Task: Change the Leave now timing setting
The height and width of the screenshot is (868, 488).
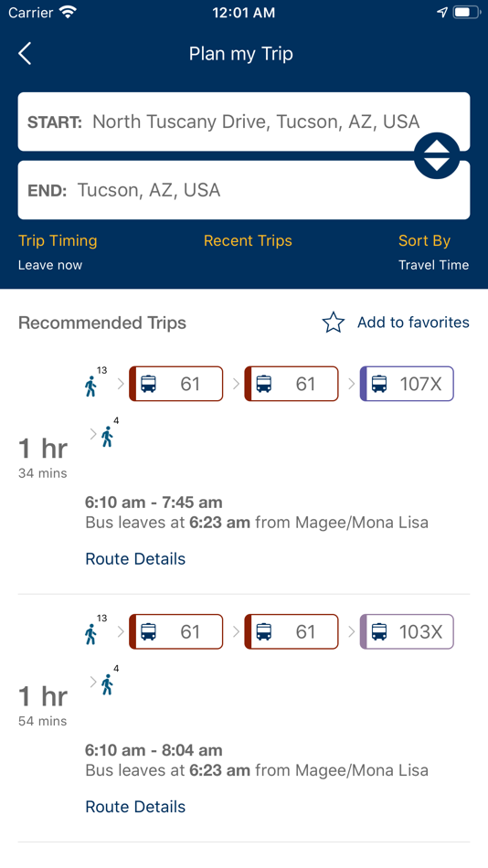Action: pyautogui.click(x=50, y=265)
